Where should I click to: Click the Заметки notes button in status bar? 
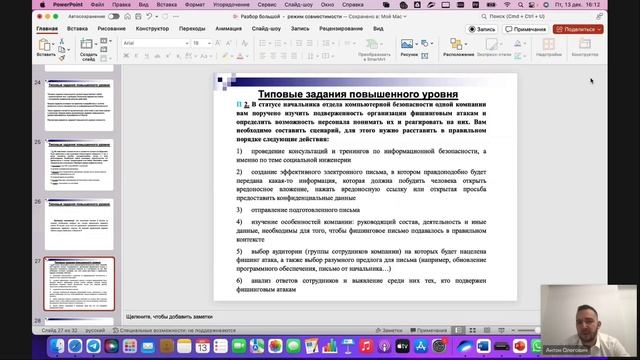tap(389, 330)
